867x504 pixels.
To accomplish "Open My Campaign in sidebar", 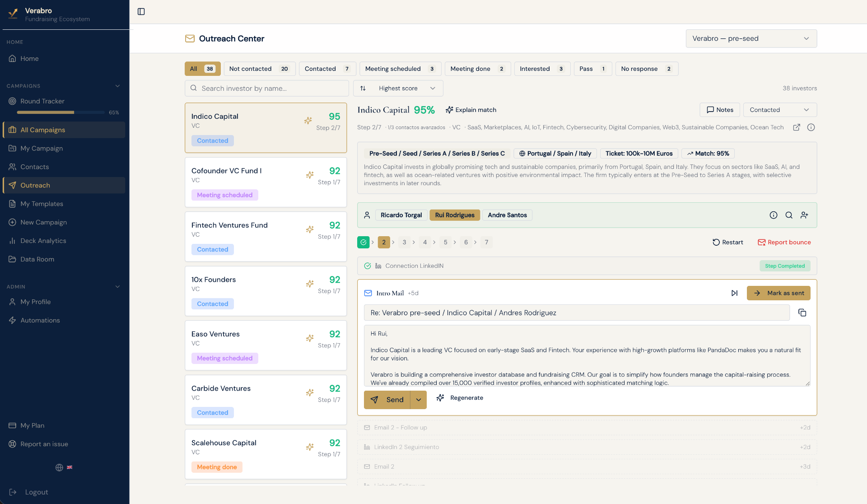I will [x=64, y=148].
